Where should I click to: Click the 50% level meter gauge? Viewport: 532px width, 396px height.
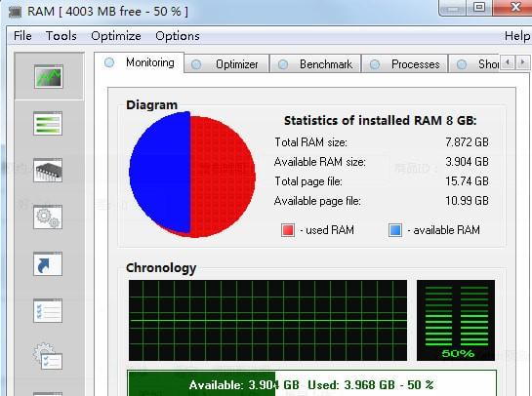click(x=456, y=320)
